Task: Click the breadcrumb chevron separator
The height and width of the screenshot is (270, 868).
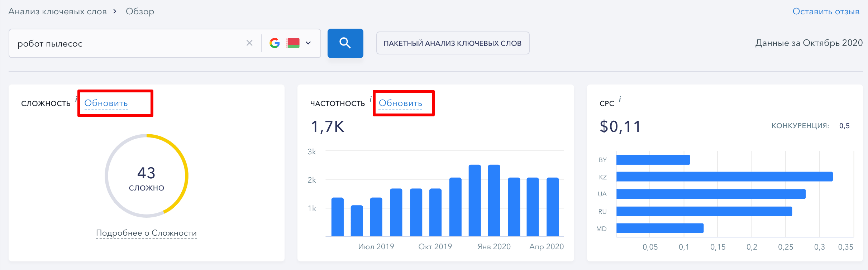Action: pos(115,11)
